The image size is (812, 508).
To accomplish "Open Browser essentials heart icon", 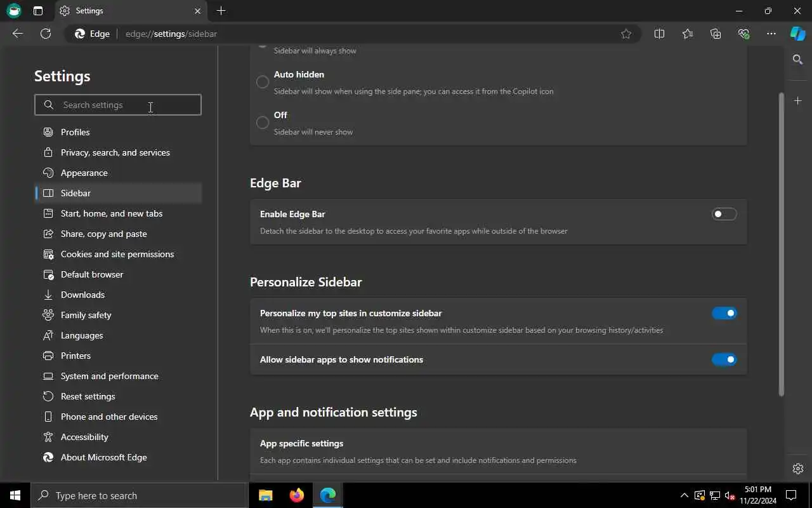I will 743,34.
